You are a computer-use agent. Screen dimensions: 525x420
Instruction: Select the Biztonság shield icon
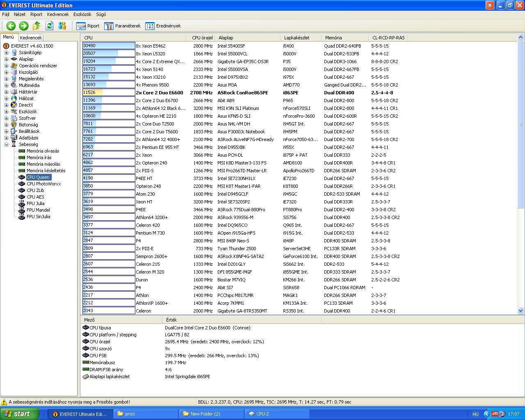coord(14,125)
